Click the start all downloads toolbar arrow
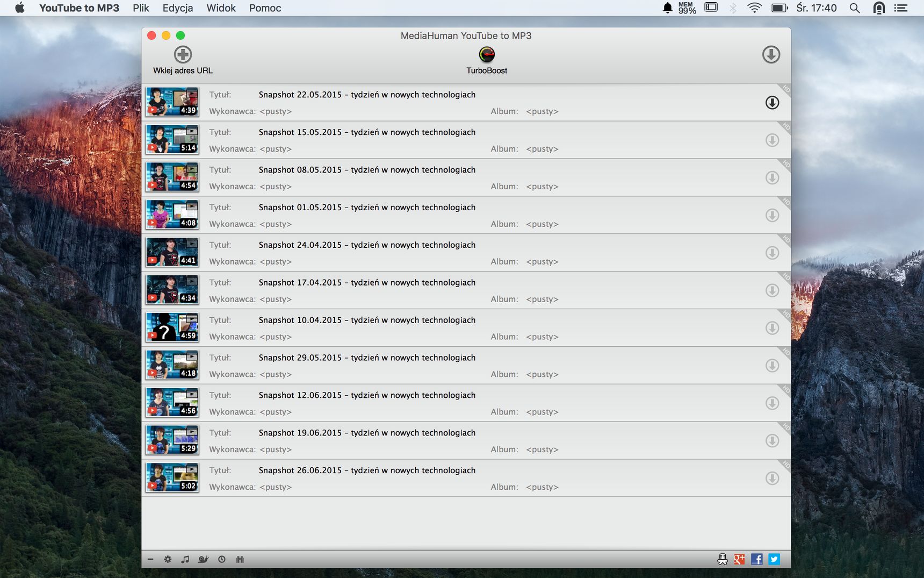Viewport: 924px width, 578px height. 771,54
